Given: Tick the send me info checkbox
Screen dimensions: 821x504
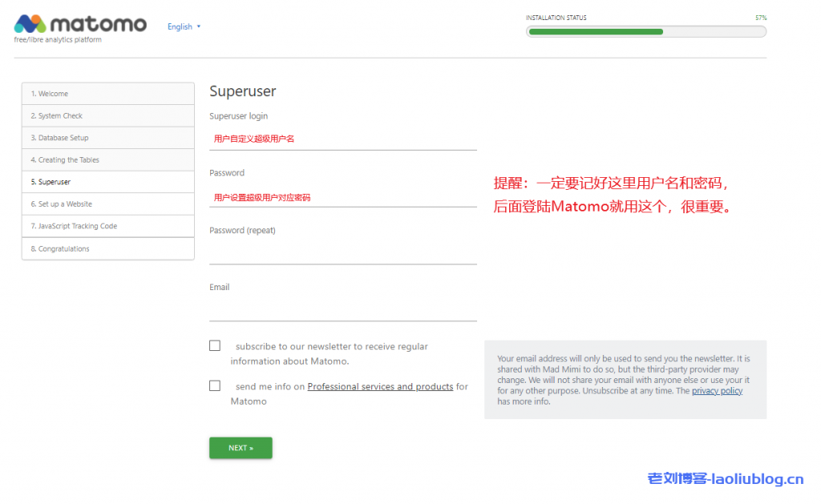Looking at the screenshot, I should [x=215, y=385].
